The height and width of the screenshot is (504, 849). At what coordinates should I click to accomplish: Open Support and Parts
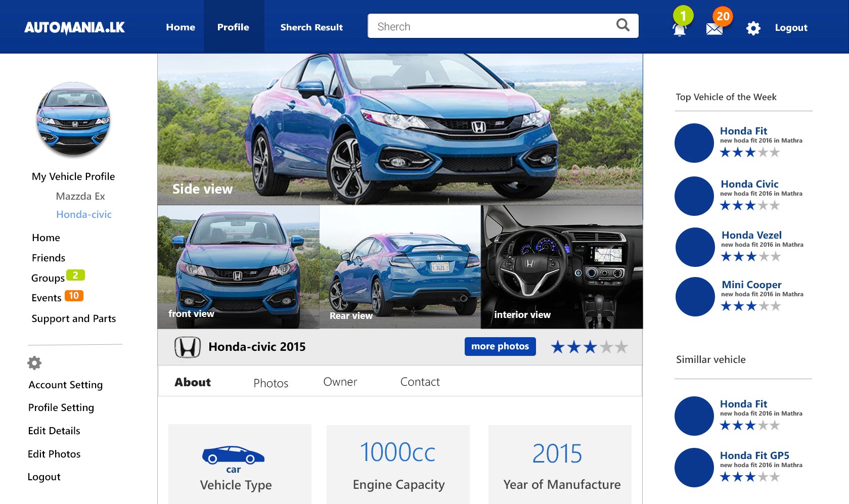(74, 318)
